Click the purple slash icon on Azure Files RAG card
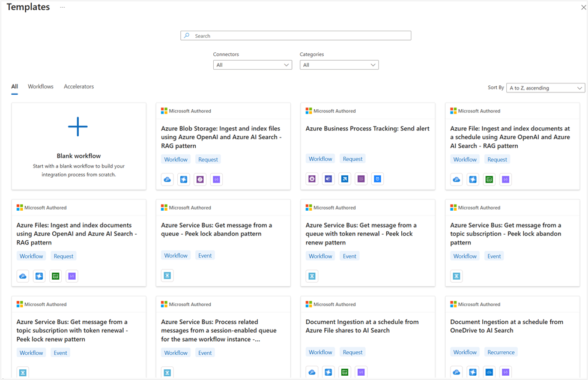The height and width of the screenshot is (380, 588). tap(72, 276)
